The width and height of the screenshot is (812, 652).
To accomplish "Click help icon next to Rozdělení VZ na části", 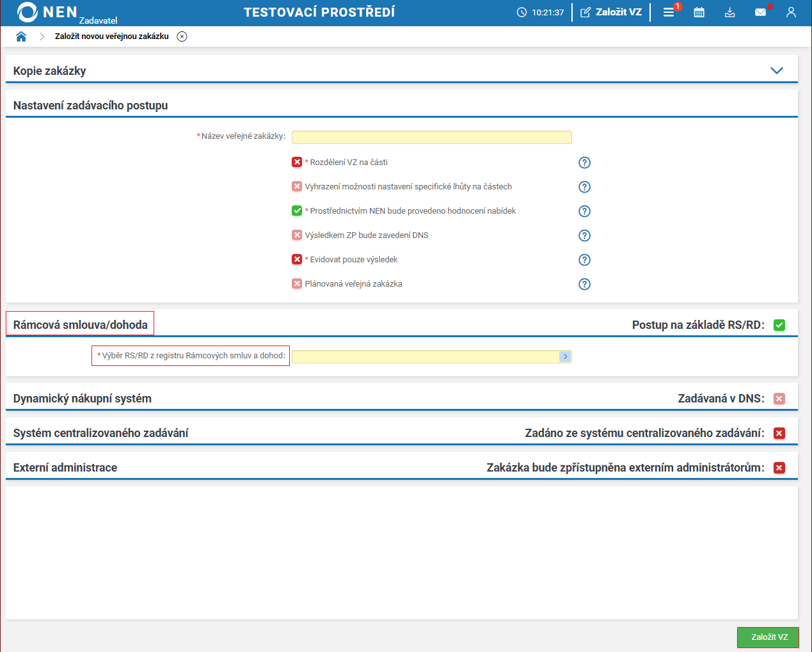I will (x=584, y=163).
